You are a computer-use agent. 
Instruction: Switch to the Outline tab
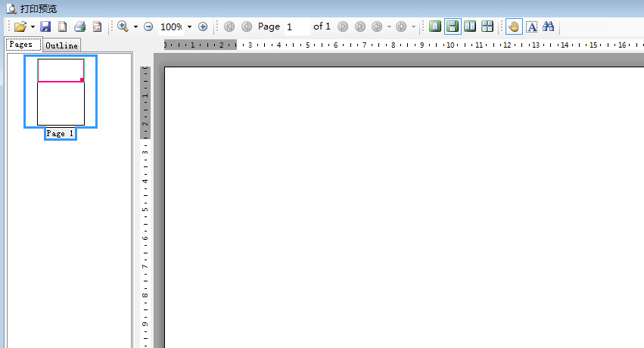[x=61, y=45]
